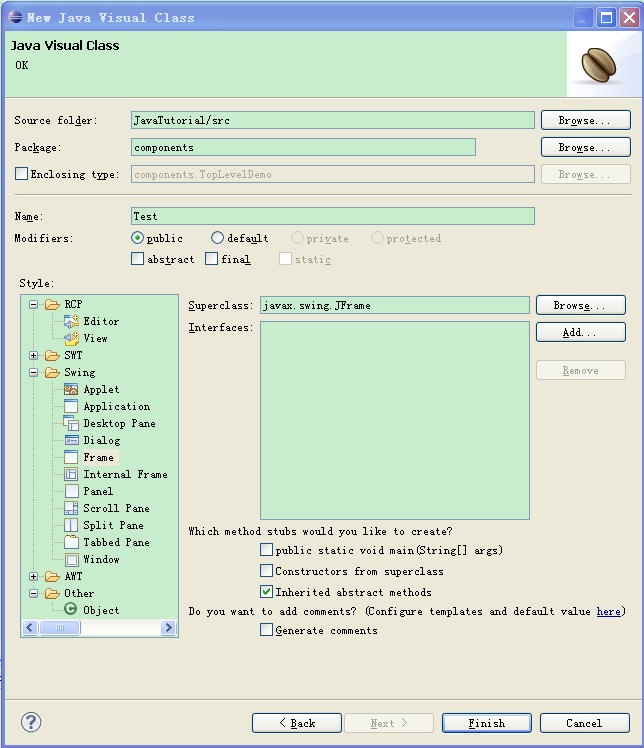Click the Name field containing Test

(332, 216)
